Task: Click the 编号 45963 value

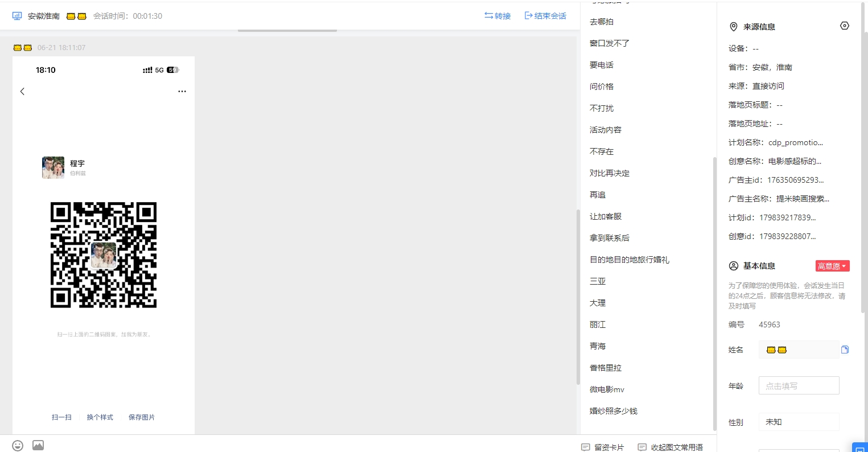Action: [x=770, y=324]
